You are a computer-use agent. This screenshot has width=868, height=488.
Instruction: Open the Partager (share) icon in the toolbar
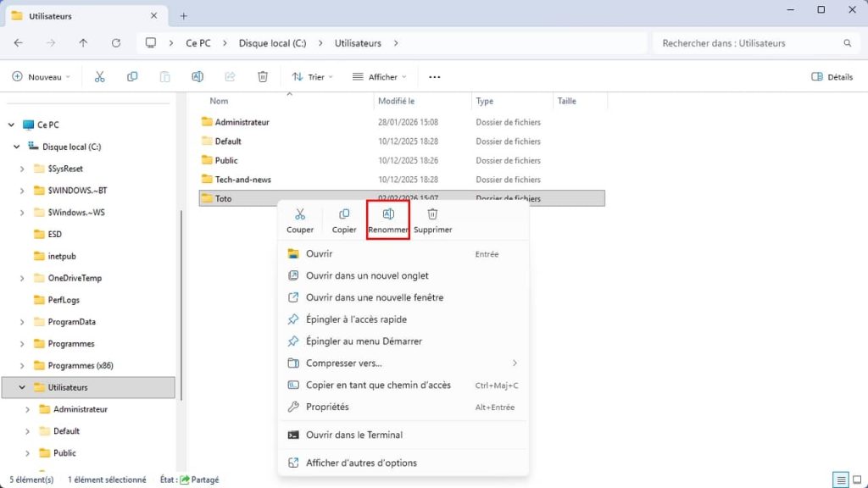point(229,76)
